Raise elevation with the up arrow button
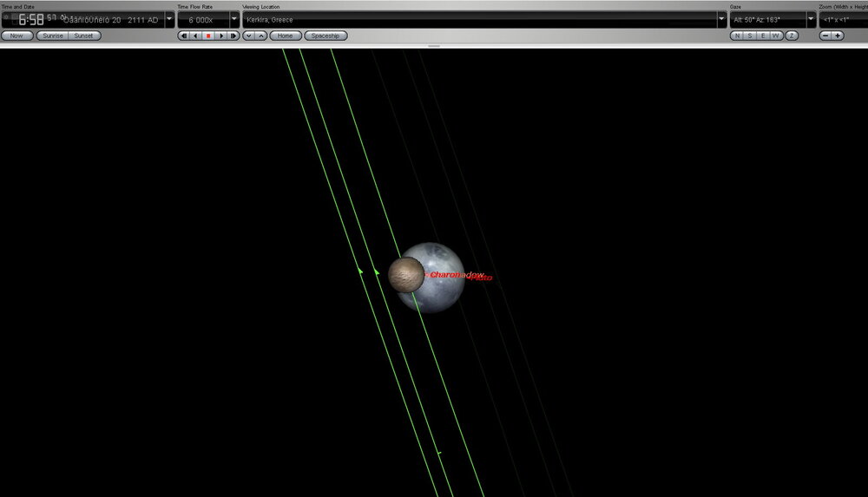The width and height of the screenshot is (868, 497). tap(260, 36)
